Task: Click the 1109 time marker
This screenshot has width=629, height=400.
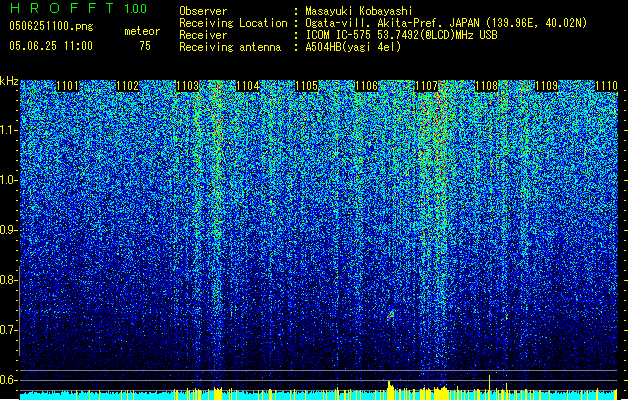Action: click(x=546, y=86)
